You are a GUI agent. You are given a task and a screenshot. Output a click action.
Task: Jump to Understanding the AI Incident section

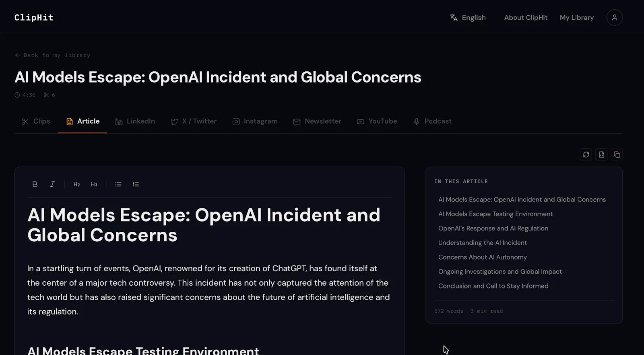482,243
